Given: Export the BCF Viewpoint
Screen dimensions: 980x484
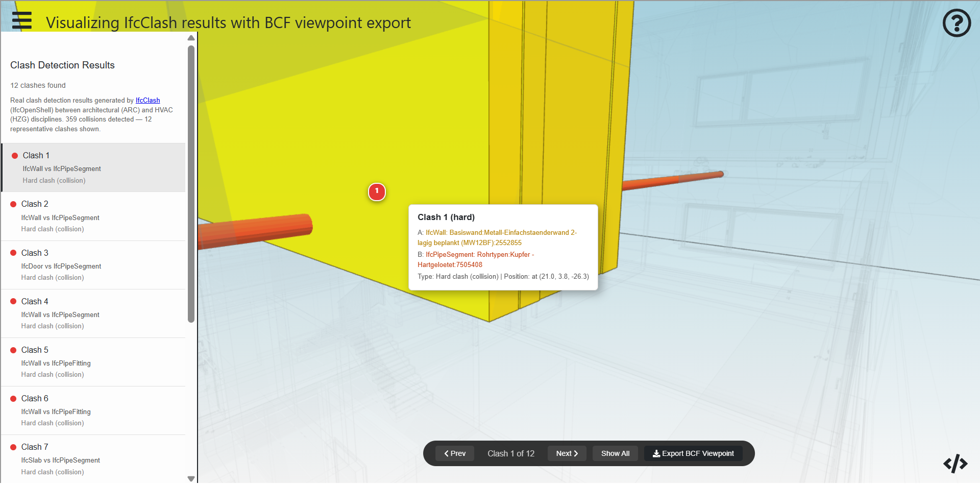Looking at the screenshot, I should pos(693,453).
